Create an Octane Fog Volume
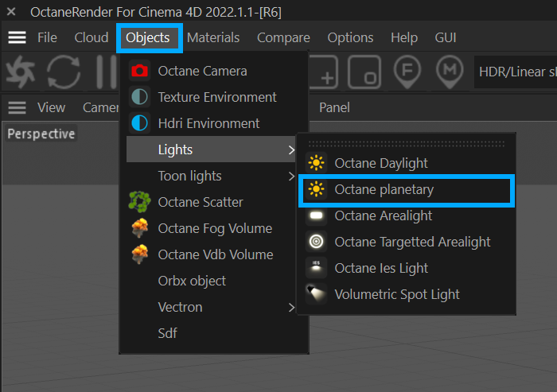This screenshot has height=392, width=557. tap(214, 228)
